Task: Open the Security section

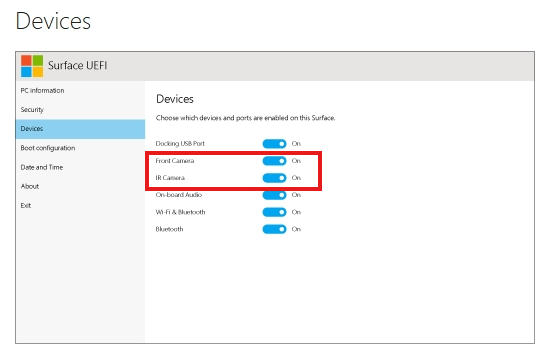Action: pyautogui.click(x=80, y=110)
